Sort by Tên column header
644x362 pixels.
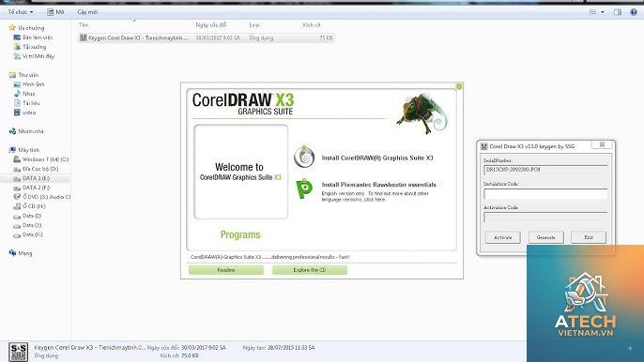coord(84,25)
